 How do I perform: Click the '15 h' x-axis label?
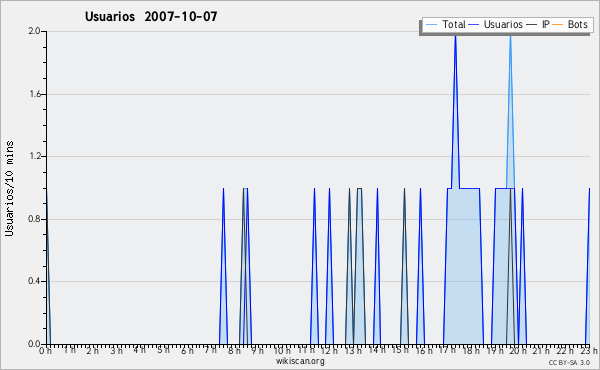tap(400, 350)
